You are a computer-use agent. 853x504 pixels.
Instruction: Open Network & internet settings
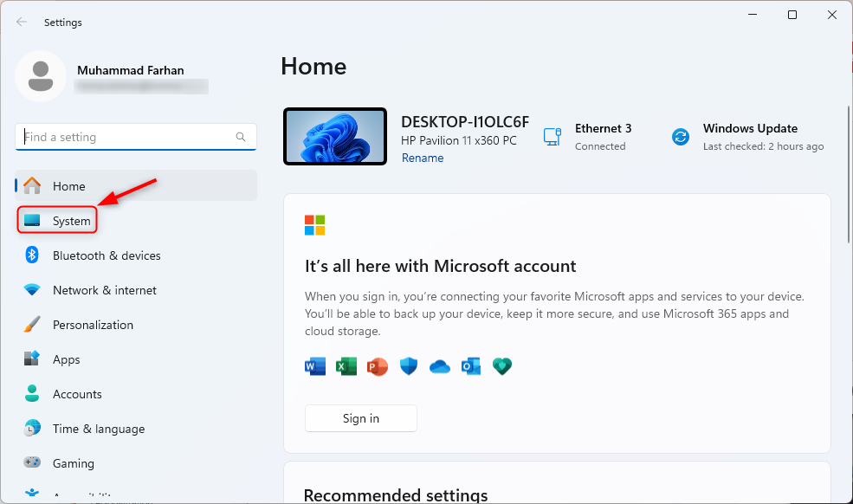pos(136,290)
